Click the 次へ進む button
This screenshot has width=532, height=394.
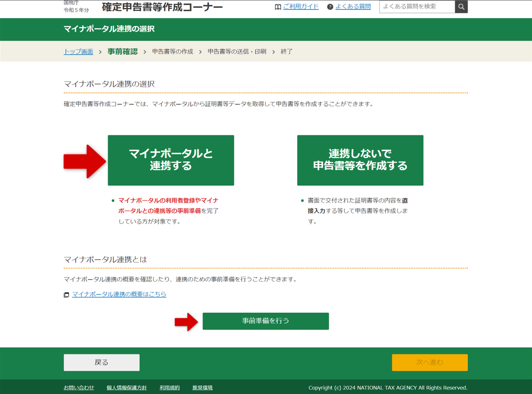(429, 362)
